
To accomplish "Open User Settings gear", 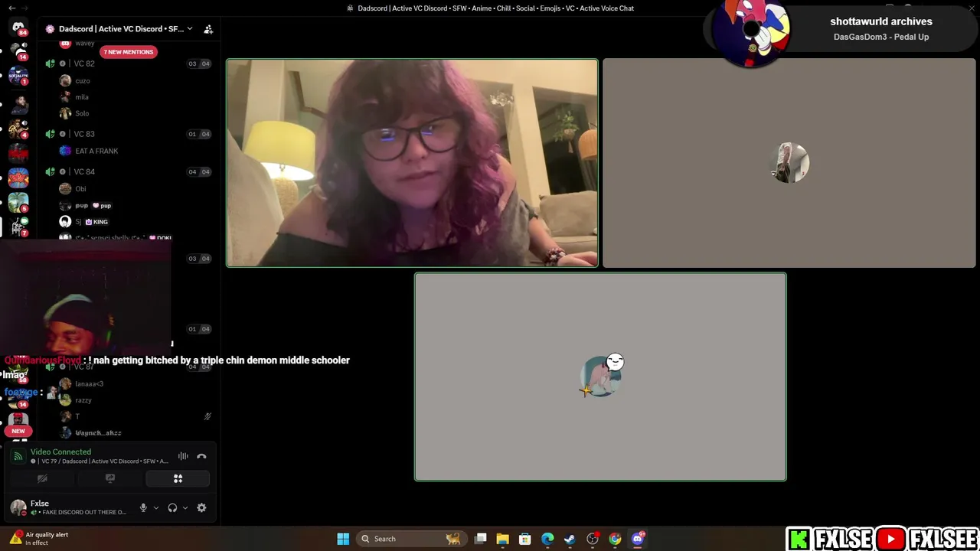I will [x=201, y=507].
